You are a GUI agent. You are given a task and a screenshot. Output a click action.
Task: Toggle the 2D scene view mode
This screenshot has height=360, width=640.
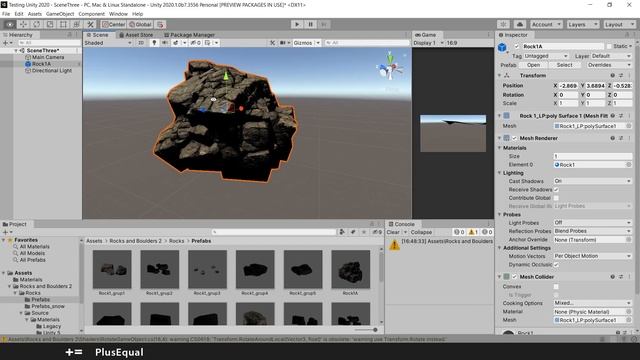(x=141, y=42)
